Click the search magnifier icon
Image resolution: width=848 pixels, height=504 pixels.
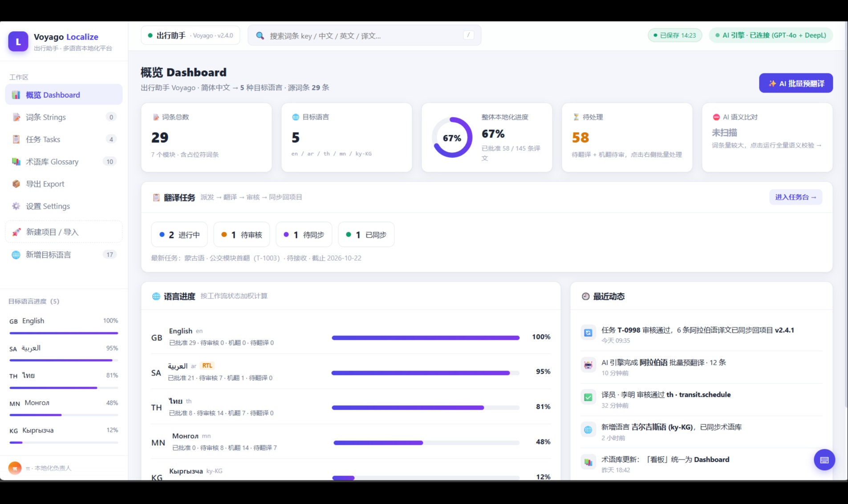(260, 36)
